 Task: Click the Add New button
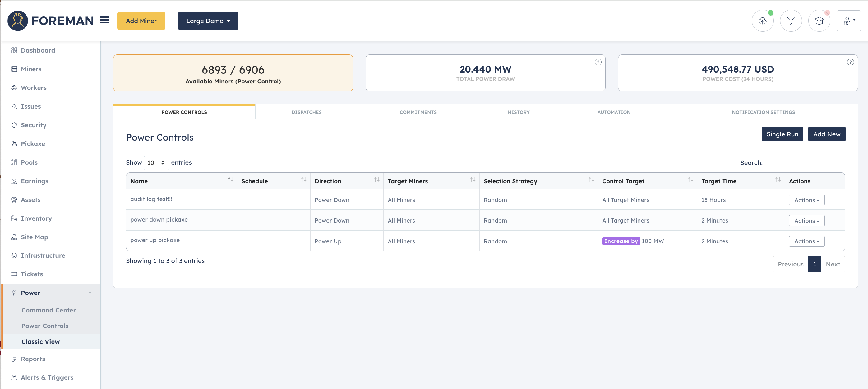(827, 134)
